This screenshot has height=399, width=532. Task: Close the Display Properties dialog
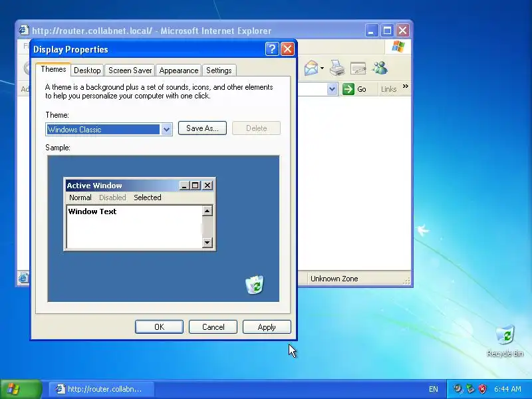click(x=287, y=49)
